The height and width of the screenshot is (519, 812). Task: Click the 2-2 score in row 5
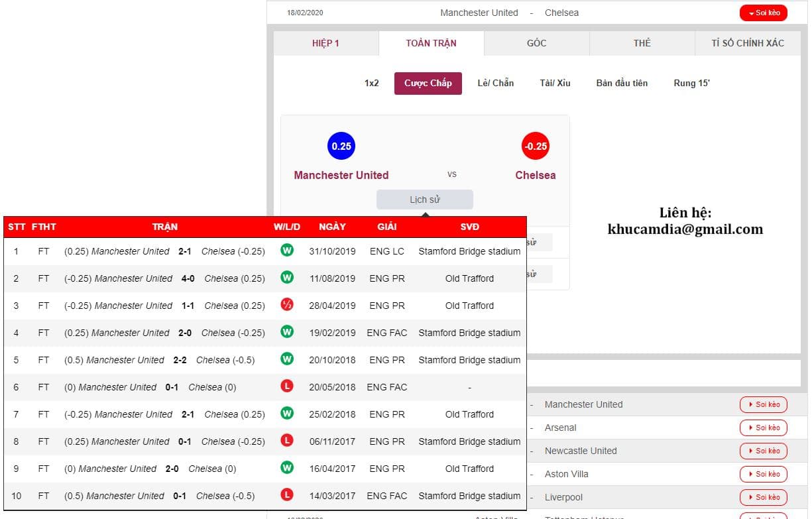180,360
